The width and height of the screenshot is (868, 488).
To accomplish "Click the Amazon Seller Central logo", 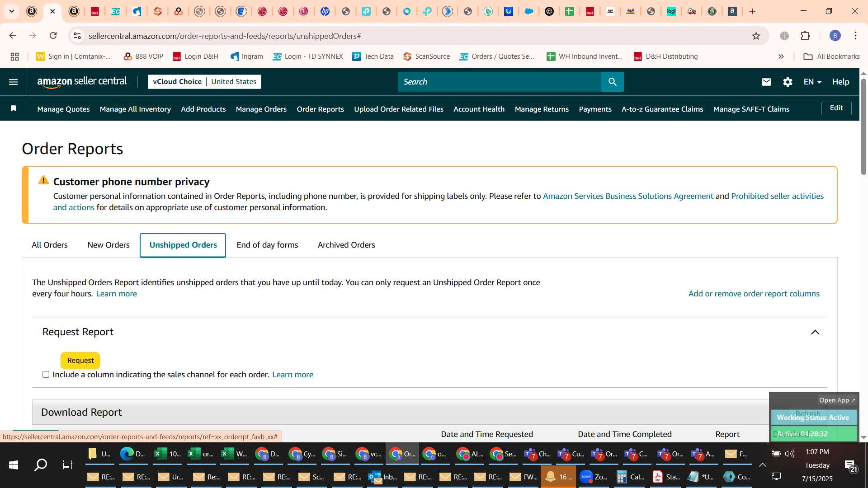I will pos(82,82).
